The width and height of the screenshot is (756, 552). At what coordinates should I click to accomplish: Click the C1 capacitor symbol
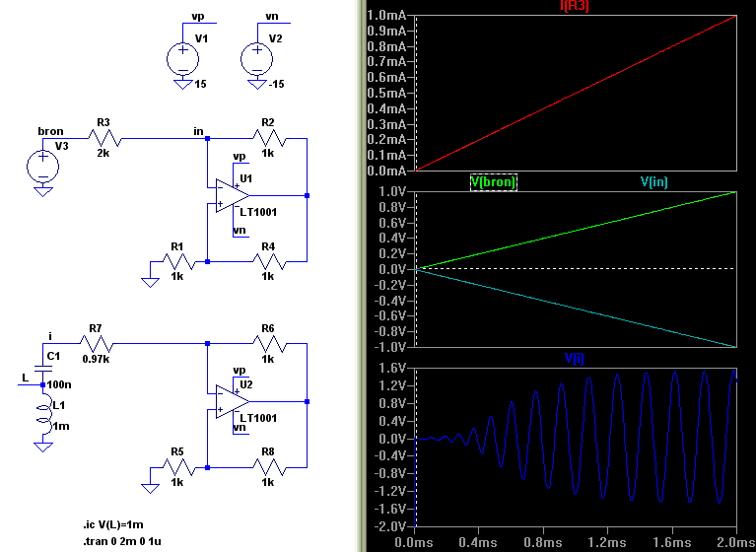pyautogui.click(x=42, y=367)
